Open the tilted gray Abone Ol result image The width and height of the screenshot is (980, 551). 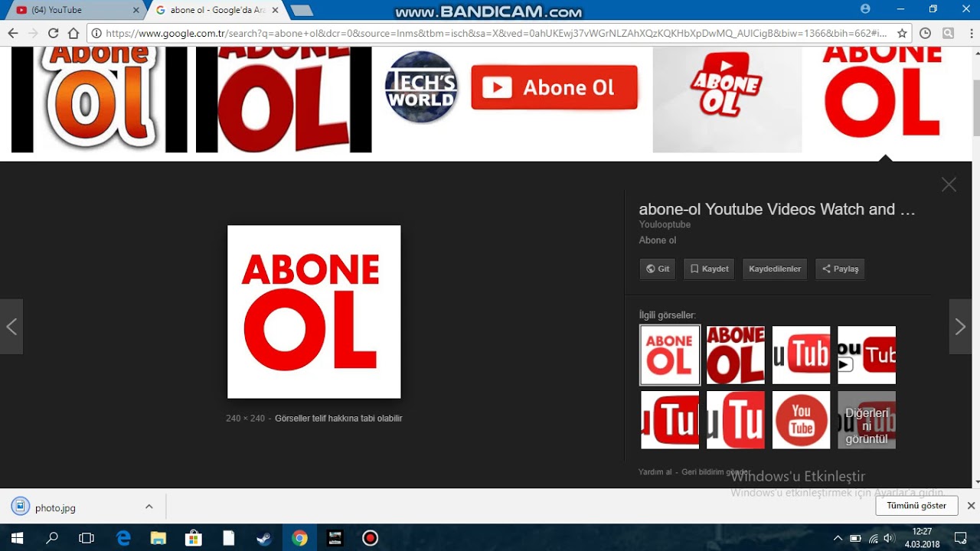click(x=727, y=99)
